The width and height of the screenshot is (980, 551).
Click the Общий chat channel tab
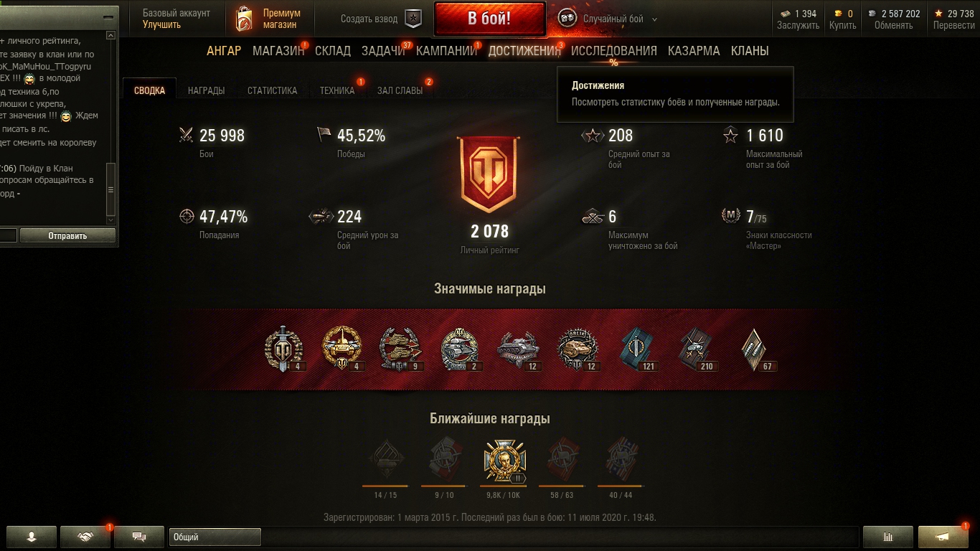click(x=215, y=537)
